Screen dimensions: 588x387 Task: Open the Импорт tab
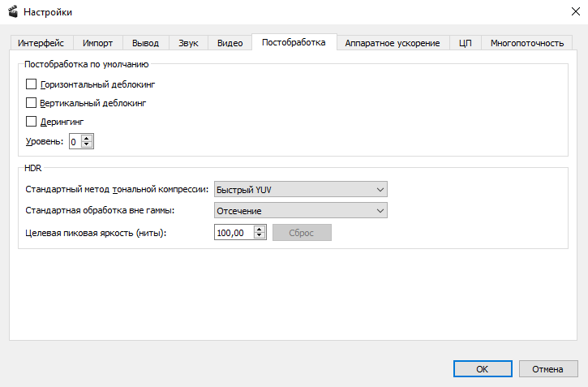[x=97, y=43]
